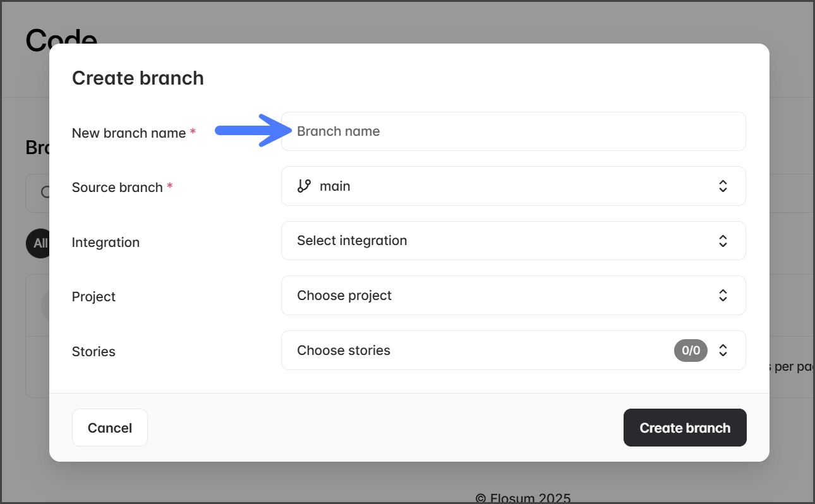Select the All filter pill behind the dialog
Screen dimensions: 815x504
coord(39,243)
